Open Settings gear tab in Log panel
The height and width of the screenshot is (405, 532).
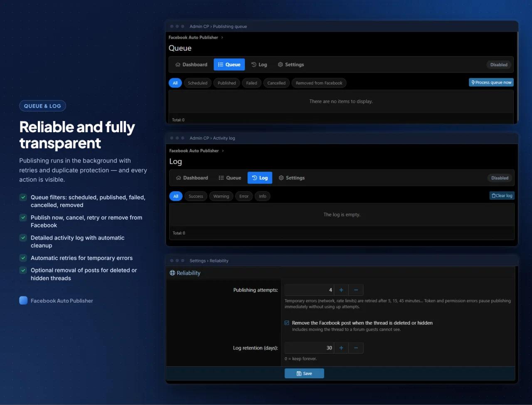pos(292,178)
